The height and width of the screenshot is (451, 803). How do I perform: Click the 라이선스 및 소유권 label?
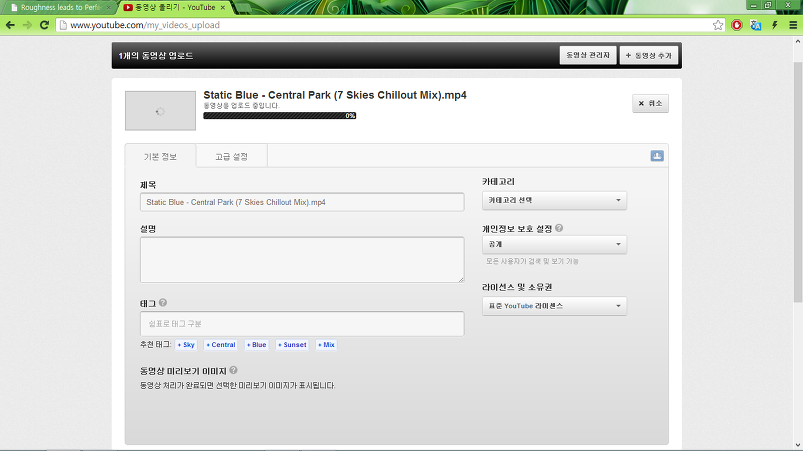(x=517, y=287)
